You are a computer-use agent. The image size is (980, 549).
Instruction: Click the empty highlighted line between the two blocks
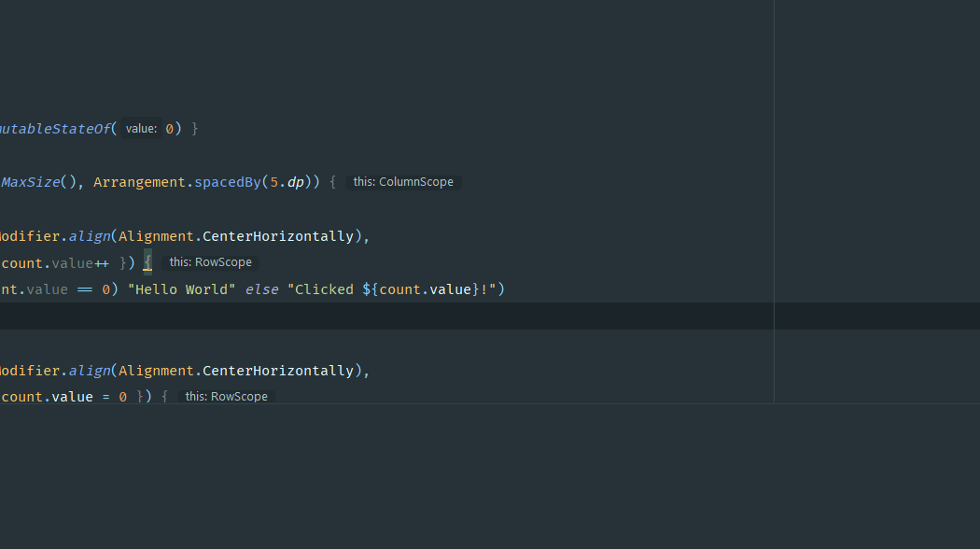[x=373, y=316]
